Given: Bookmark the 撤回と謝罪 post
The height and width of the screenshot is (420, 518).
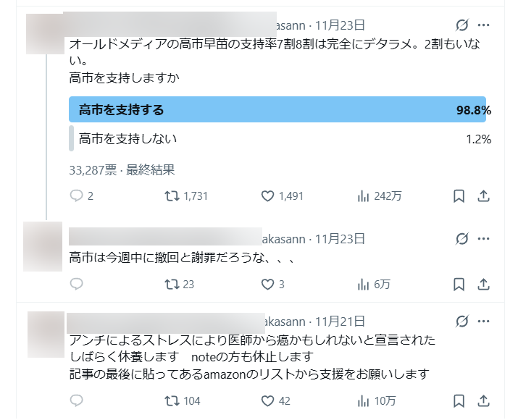Looking at the screenshot, I should tap(459, 285).
